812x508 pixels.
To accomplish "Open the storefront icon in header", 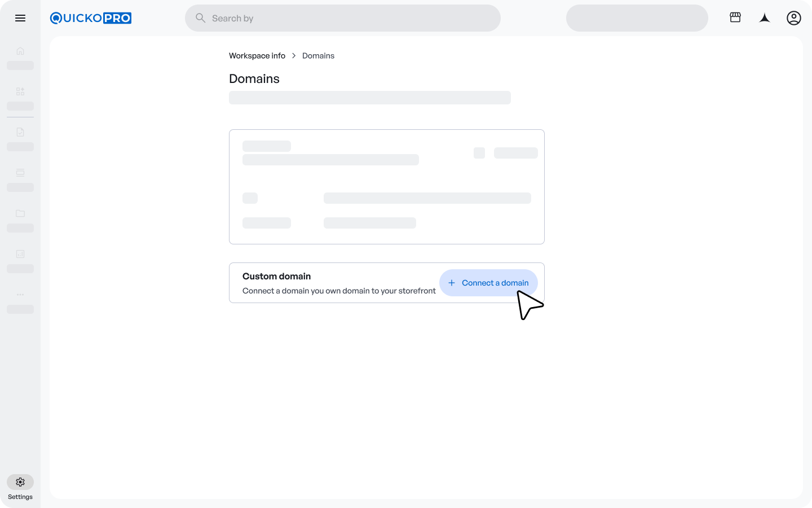I will [735, 17].
